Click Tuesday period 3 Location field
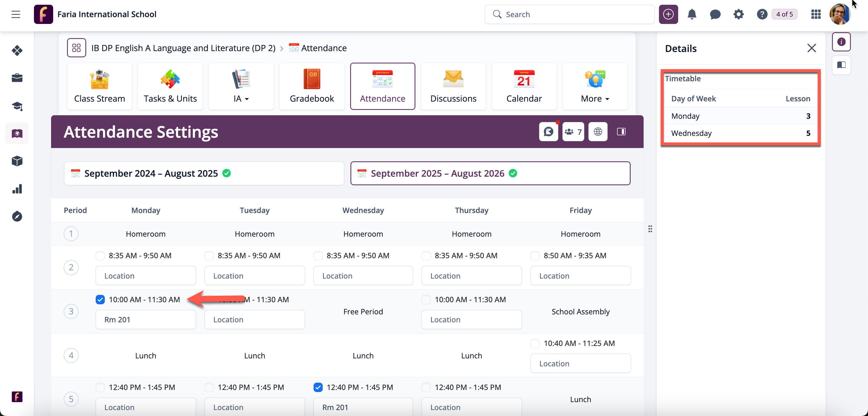The width and height of the screenshot is (868, 416). [254, 320]
